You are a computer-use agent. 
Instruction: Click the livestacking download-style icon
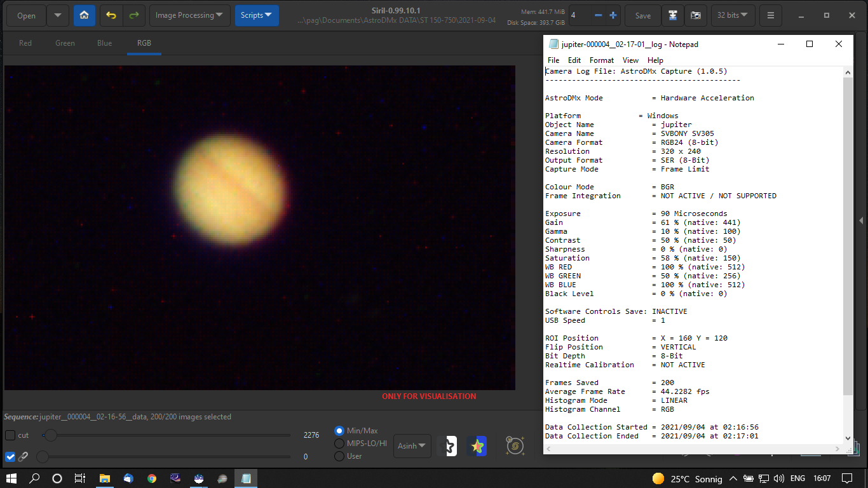pyautogui.click(x=672, y=15)
